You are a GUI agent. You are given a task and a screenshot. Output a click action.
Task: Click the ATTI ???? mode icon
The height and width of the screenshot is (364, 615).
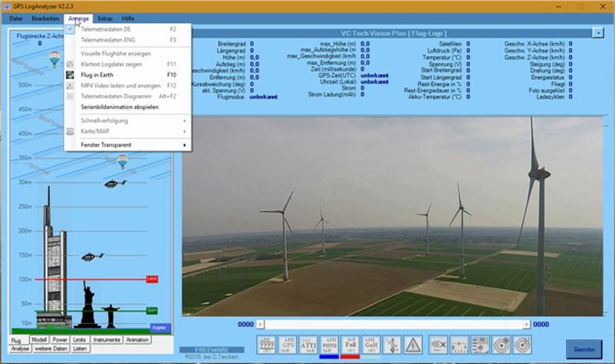(267, 346)
